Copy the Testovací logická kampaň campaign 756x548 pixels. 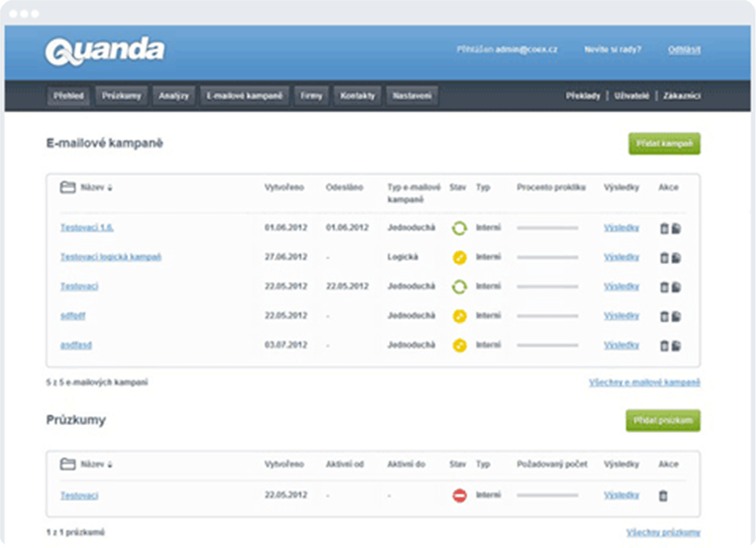coord(676,258)
